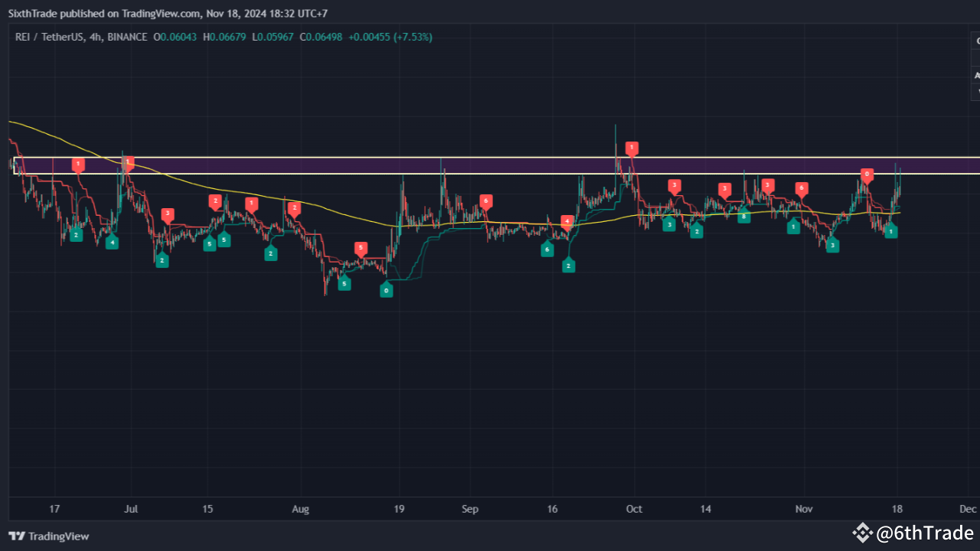Click the red "8" signal marker near November 18
Viewport: 980px width, 551px height.
point(867,174)
